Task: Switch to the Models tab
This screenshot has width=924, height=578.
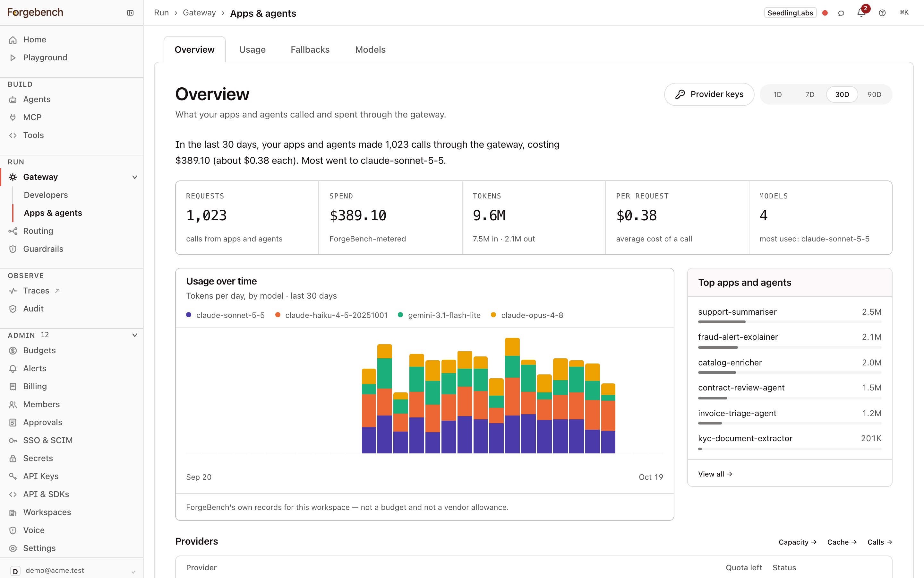Action: (x=370, y=50)
